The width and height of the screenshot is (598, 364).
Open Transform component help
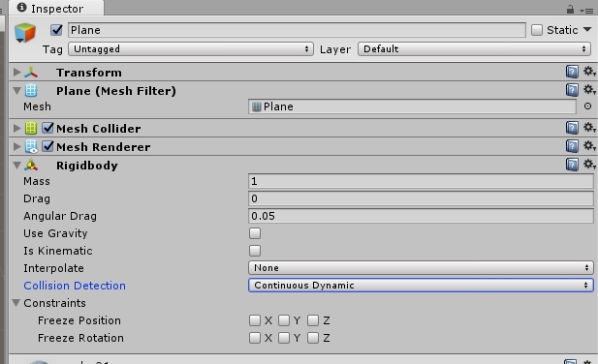tap(572, 72)
